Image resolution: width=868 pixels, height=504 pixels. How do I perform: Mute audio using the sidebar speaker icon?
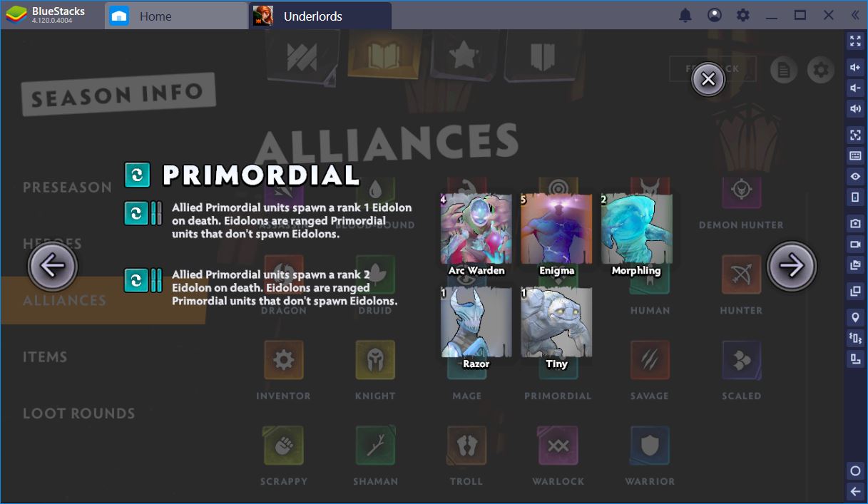click(x=855, y=108)
